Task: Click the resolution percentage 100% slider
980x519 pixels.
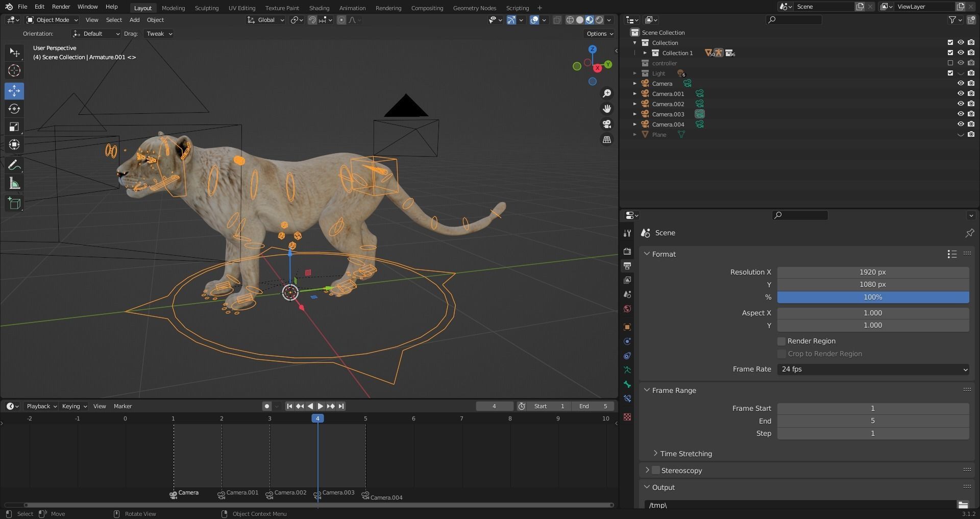Action: [873, 297]
